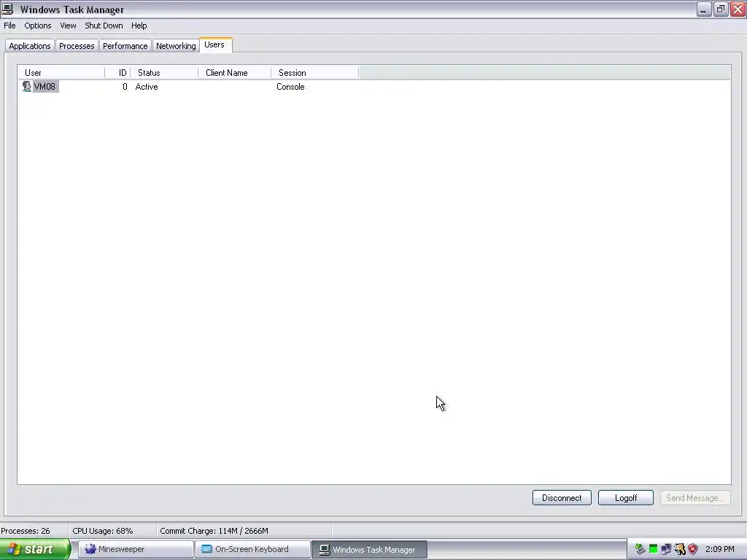Restore down the Task Manager window

(721, 9)
